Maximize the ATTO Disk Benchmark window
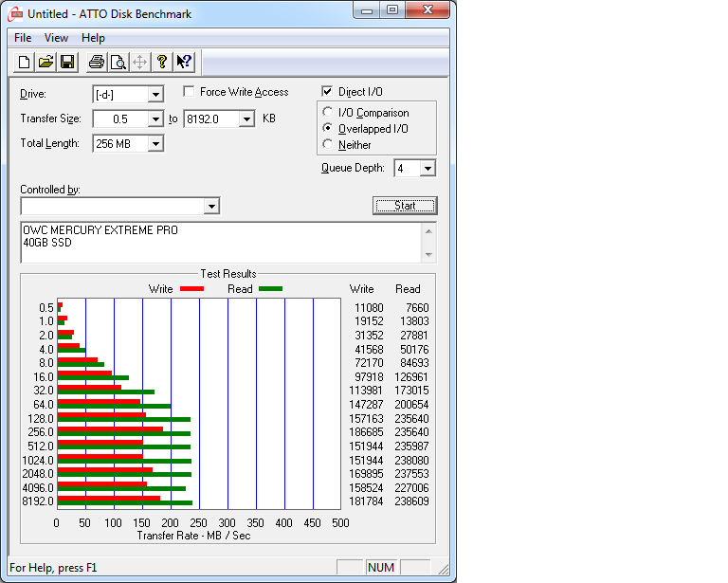 [392, 10]
